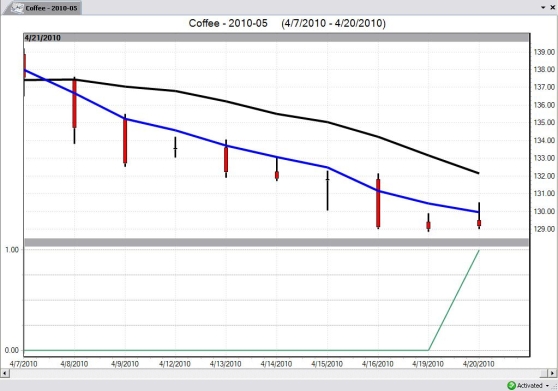Viewport: 558px width, 391px height.
Task: Click the 4/21/2010 date header bar
Action: [x=277, y=38]
